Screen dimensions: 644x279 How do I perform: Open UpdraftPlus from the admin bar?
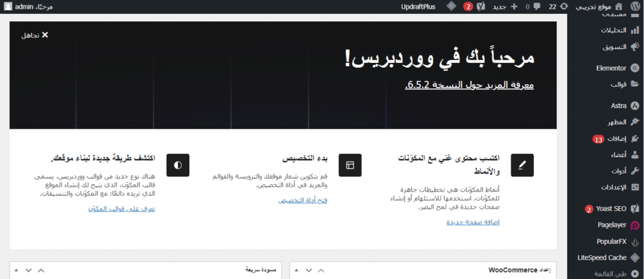[x=418, y=7]
